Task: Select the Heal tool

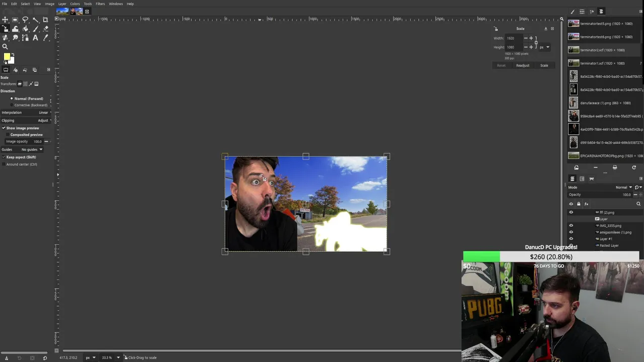Action: click(x=5, y=38)
